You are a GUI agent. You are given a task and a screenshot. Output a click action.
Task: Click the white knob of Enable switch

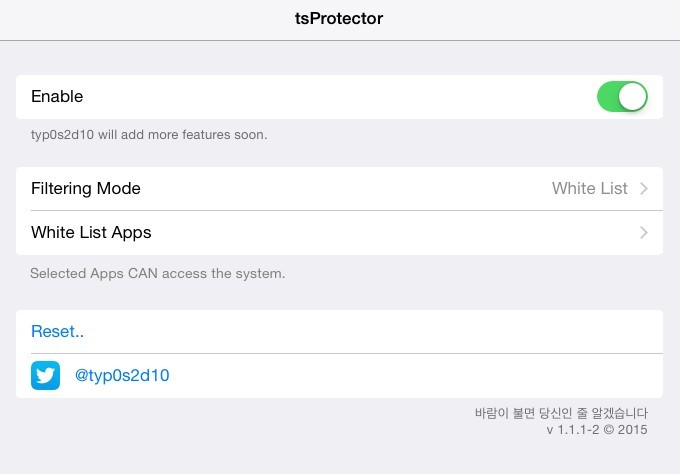coord(632,97)
